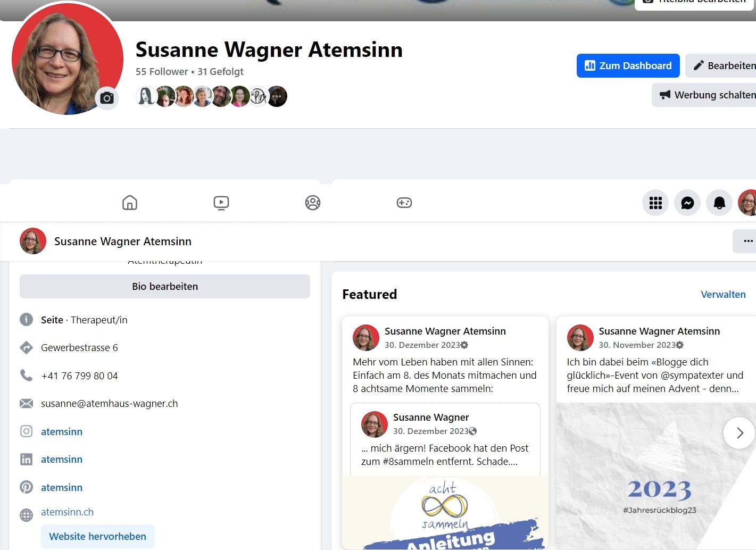Click phone number +41 76 799 80 04
This screenshot has width=756, height=550.
click(79, 376)
